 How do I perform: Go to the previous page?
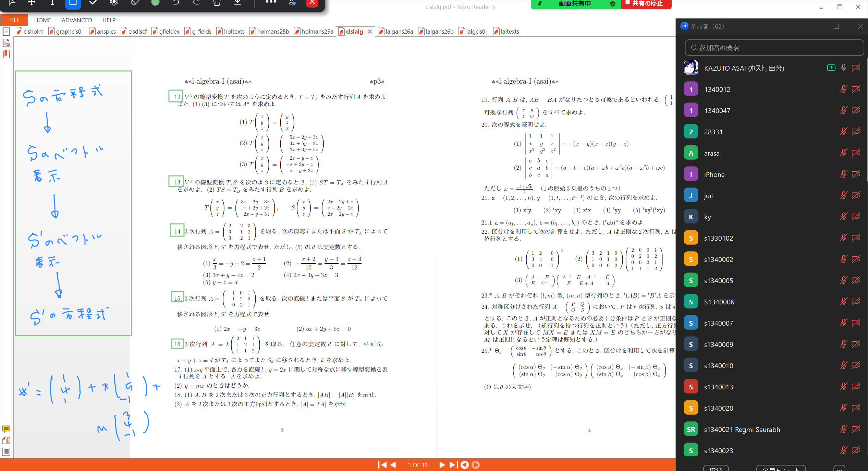tap(393, 465)
